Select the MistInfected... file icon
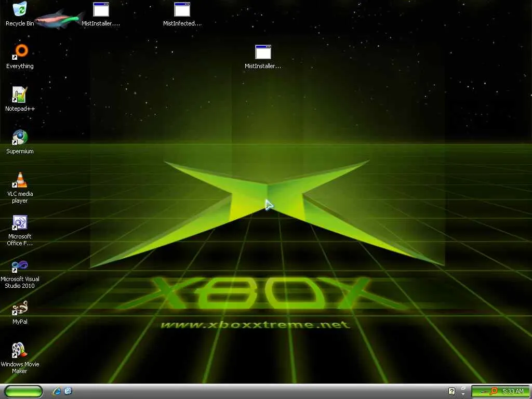532x399 pixels. click(182, 14)
